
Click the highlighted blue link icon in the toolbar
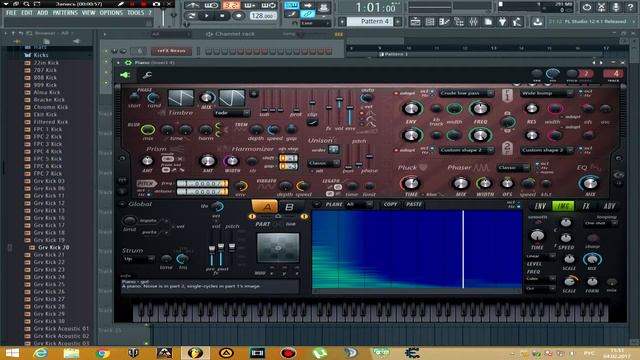[308, 14]
